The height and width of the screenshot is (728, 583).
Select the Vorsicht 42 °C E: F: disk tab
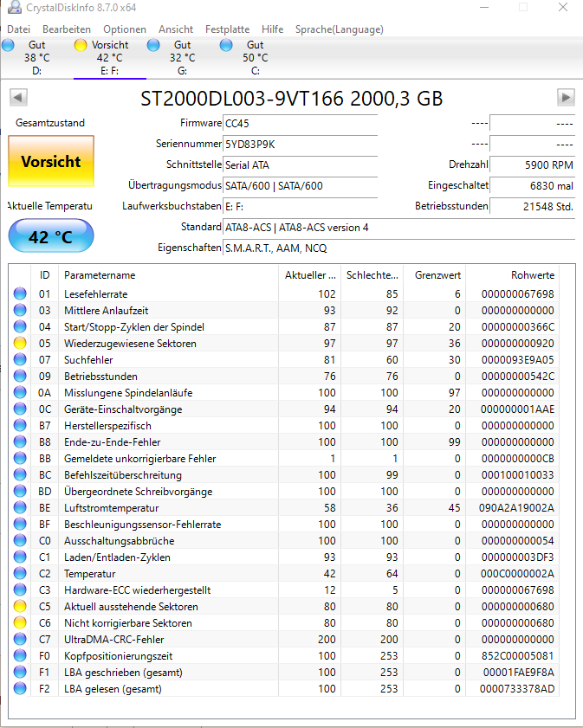pyautogui.click(x=110, y=58)
